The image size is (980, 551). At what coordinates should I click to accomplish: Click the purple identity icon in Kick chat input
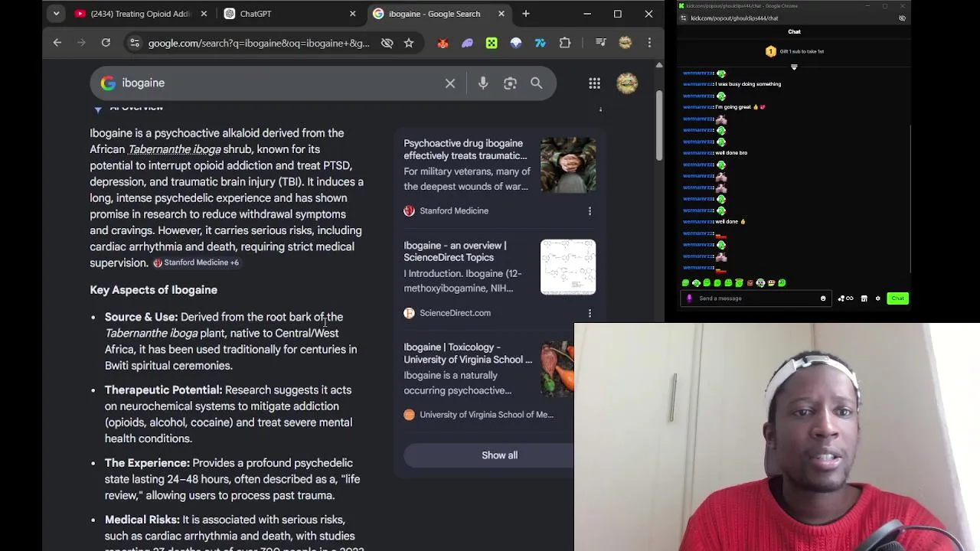(x=688, y=298)
